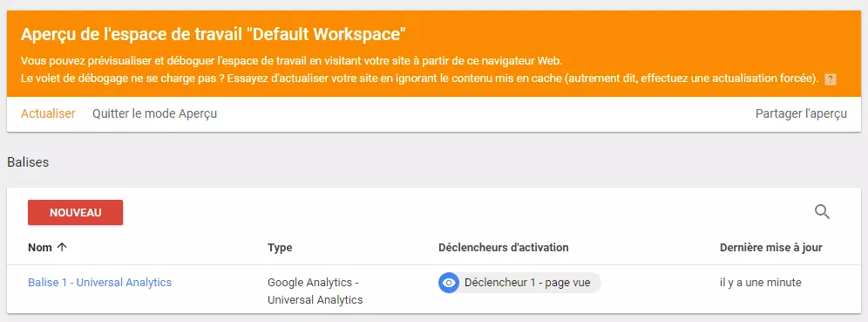Image resolution: width=868 pixels, height=322 pixels.
Task: Click the red NOUVEAU button
Action: (75, 213)
